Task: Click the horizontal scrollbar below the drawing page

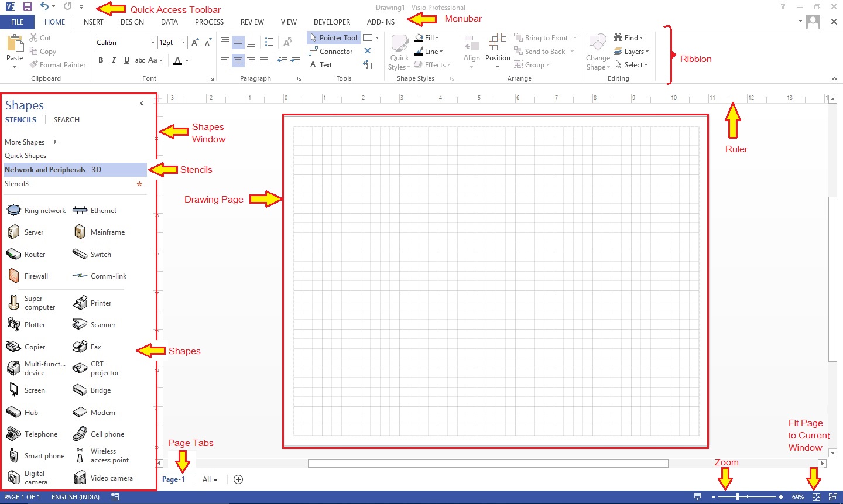Action: [x=488, y=462]
